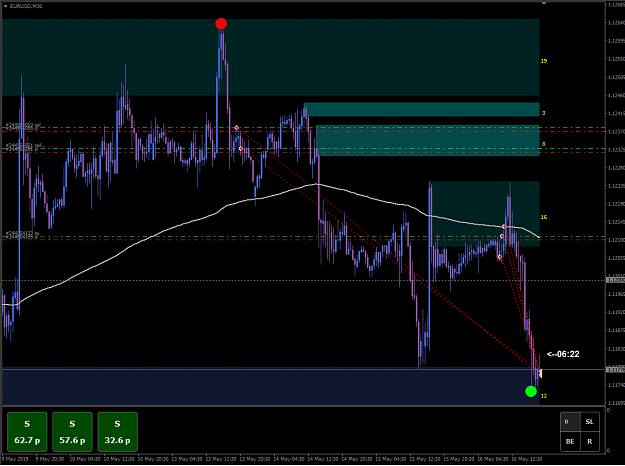Click the S 57.6 p sell button
This screenshot has width=625, height=466.
click(72, 432)
